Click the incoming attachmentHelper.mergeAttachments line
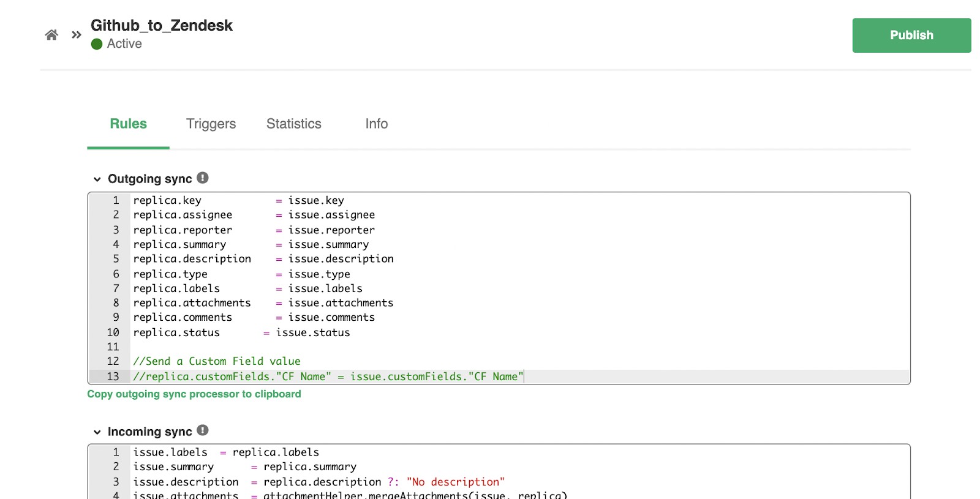The width and height of the screenshot is (980, 499). click(350, 495)
